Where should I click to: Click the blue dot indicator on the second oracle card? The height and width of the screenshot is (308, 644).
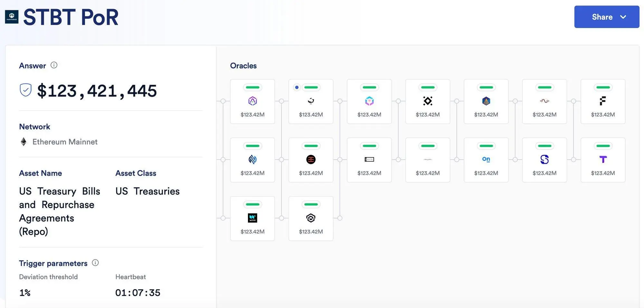point(297,87)
